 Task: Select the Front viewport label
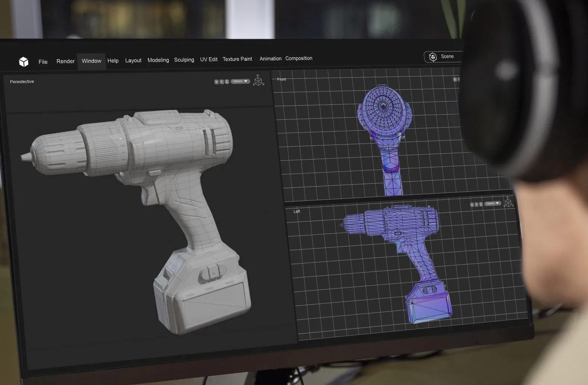[282, 79]
